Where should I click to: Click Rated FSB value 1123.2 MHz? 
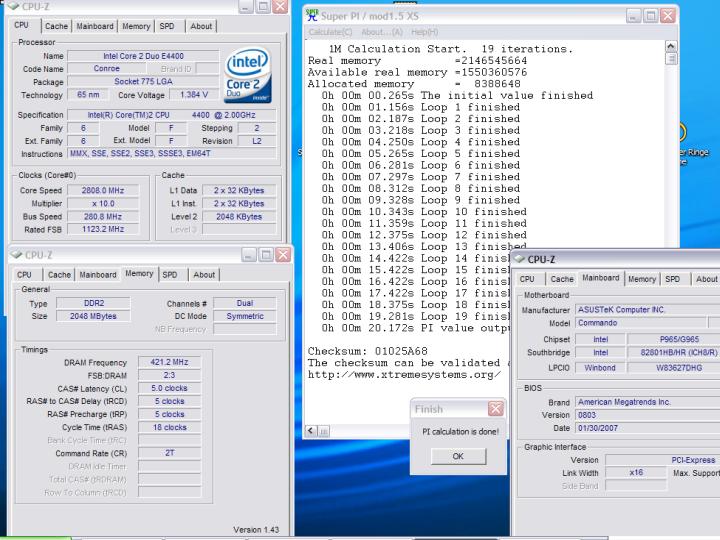click(103, 229)
